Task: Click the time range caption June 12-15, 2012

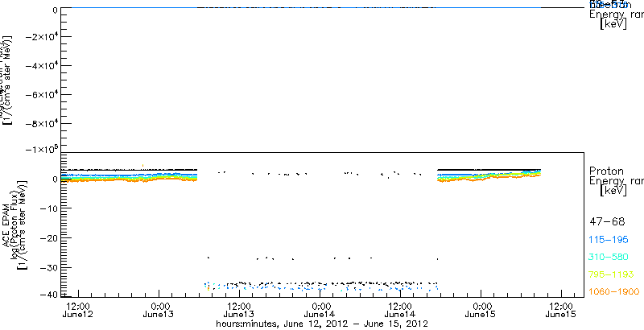Action: click(x=323, y=324)
